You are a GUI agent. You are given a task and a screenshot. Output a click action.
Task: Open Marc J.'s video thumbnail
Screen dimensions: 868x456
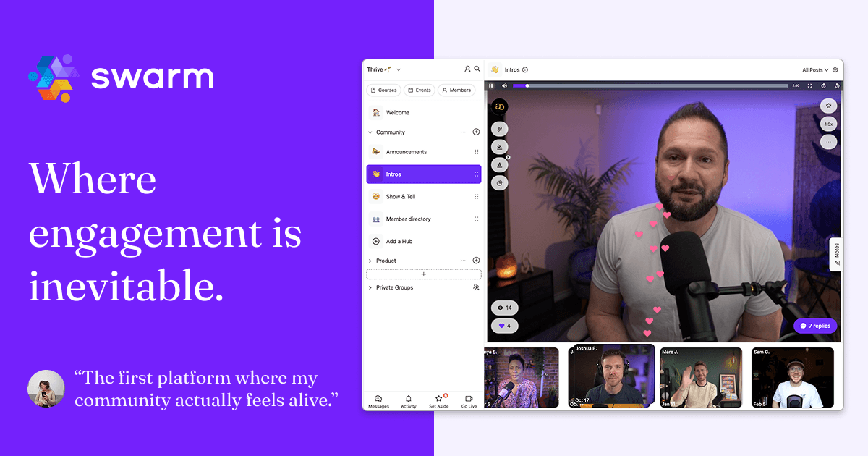(x=701, y=378)
